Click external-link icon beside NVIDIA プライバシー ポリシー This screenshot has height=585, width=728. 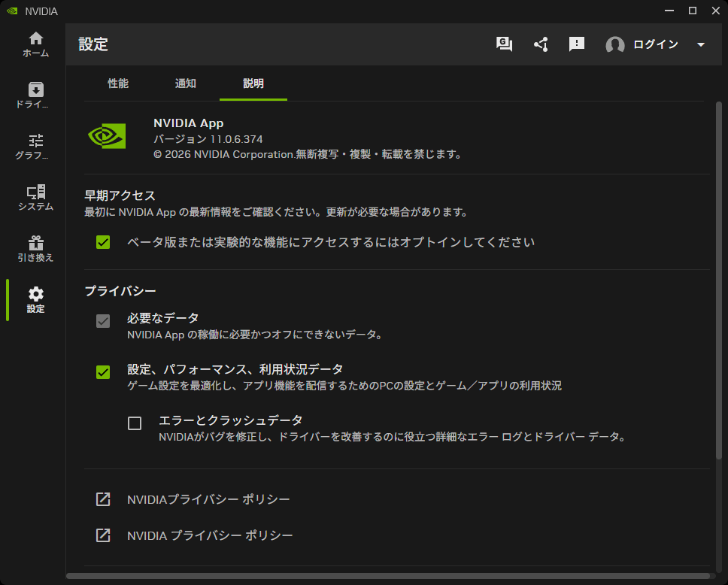point(103,535)
